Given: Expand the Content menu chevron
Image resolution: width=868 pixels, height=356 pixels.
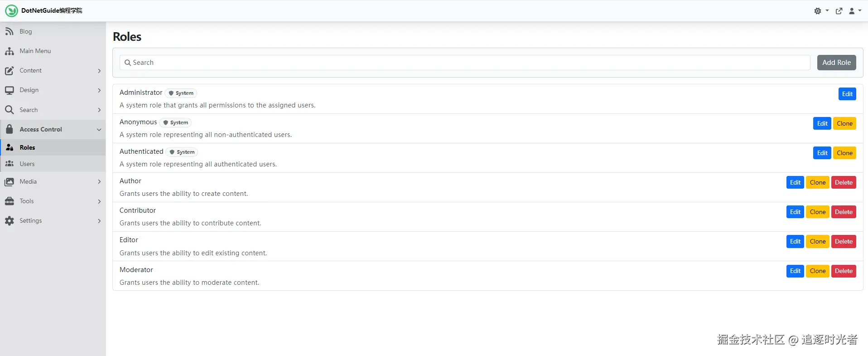Looking at the screenshot, I should coord(99,71).
